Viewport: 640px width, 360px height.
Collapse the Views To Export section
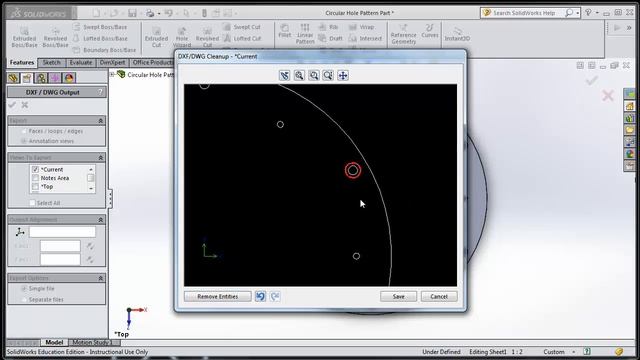point(100,158)
